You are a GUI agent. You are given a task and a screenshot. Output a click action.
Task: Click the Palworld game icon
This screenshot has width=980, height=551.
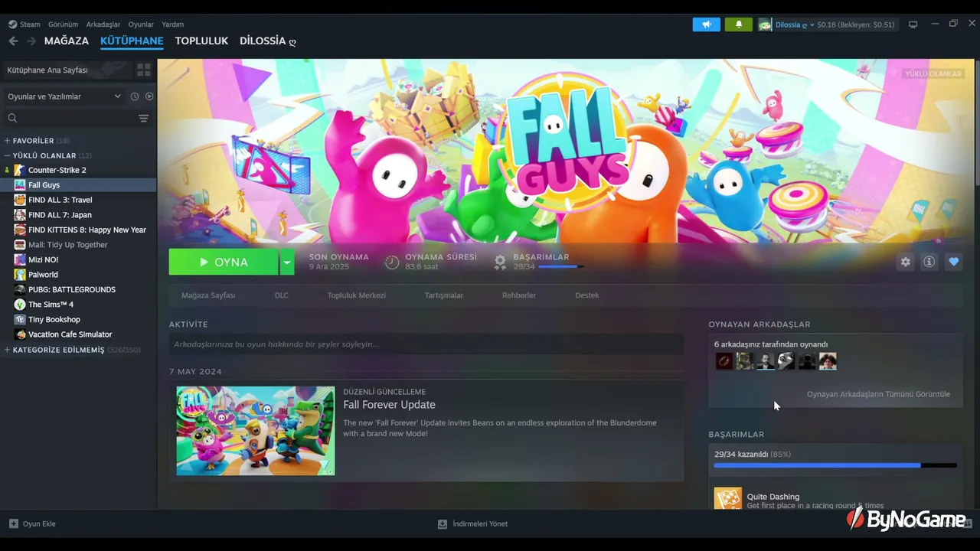tap(20, 275)
